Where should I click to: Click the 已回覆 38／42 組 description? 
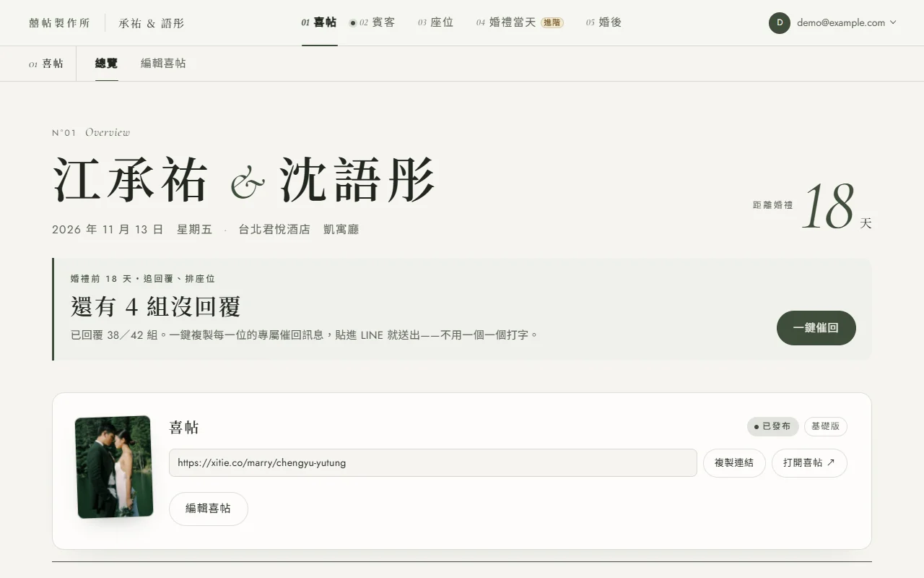pyautogui.click(x=304, y=335)
